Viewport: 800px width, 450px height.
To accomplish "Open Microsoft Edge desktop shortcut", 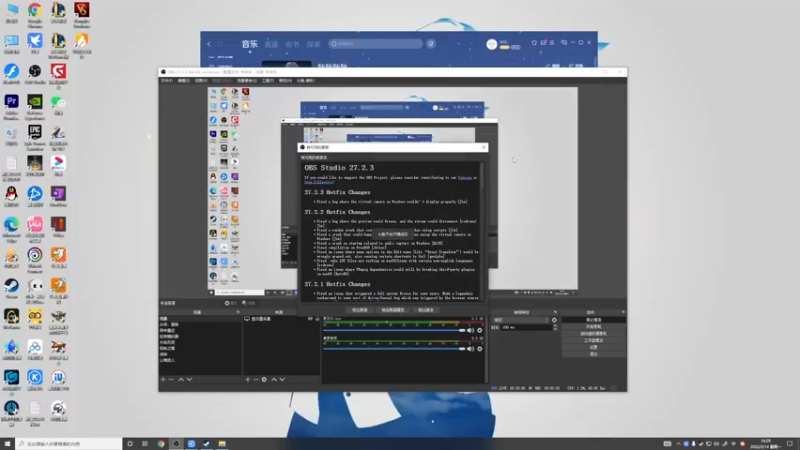I will click(x=11, y=229).
